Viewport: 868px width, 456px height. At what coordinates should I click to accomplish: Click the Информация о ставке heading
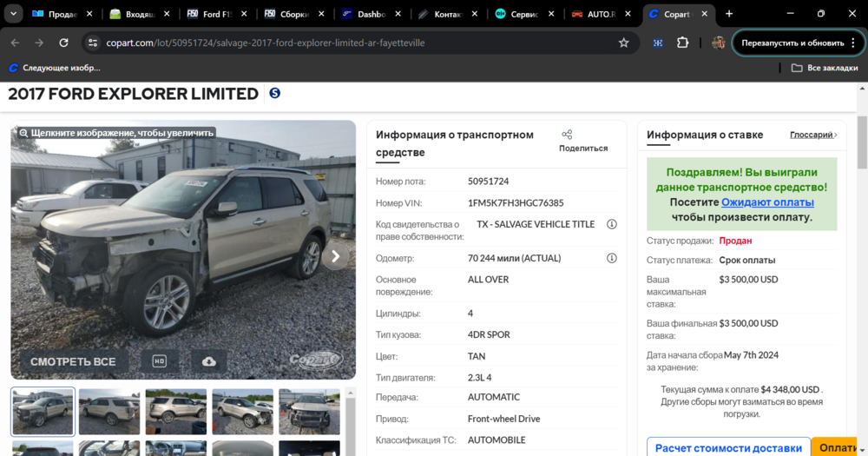point(705,135)
